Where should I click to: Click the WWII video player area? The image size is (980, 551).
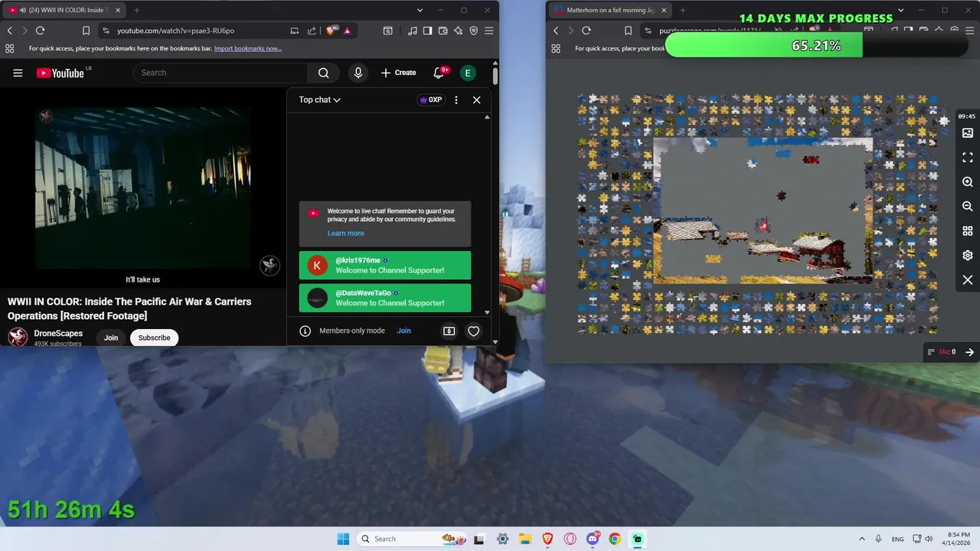tap(143, 187)
